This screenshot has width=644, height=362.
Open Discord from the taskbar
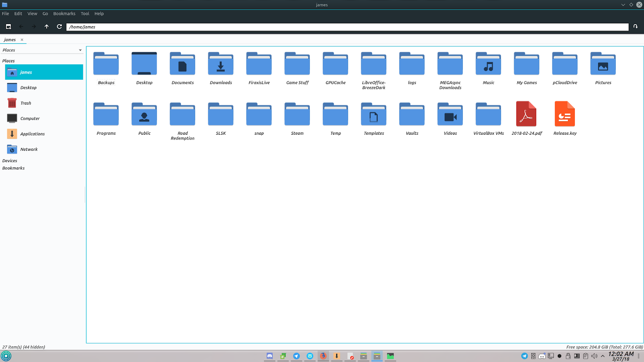269,356
